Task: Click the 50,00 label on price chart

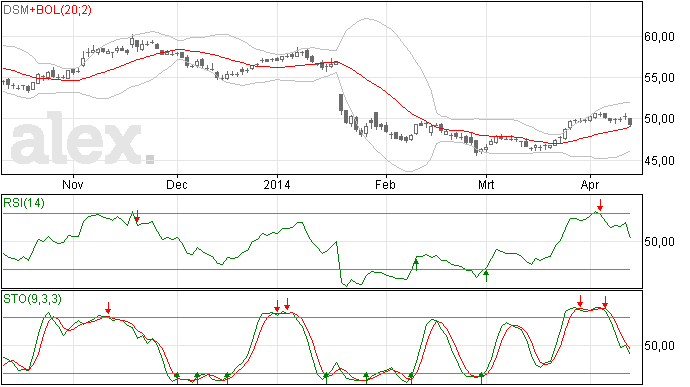Action: click(659, 119)
